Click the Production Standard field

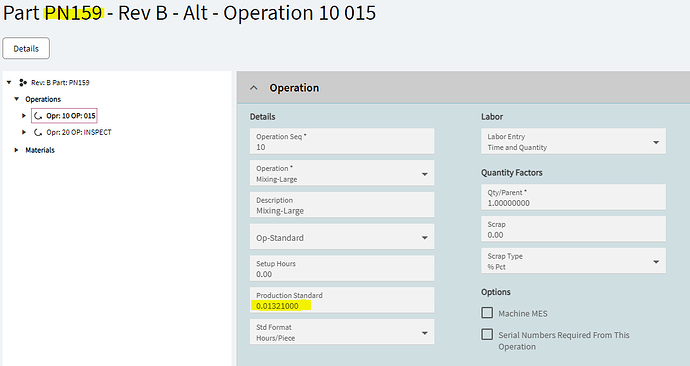coord(342,300)
